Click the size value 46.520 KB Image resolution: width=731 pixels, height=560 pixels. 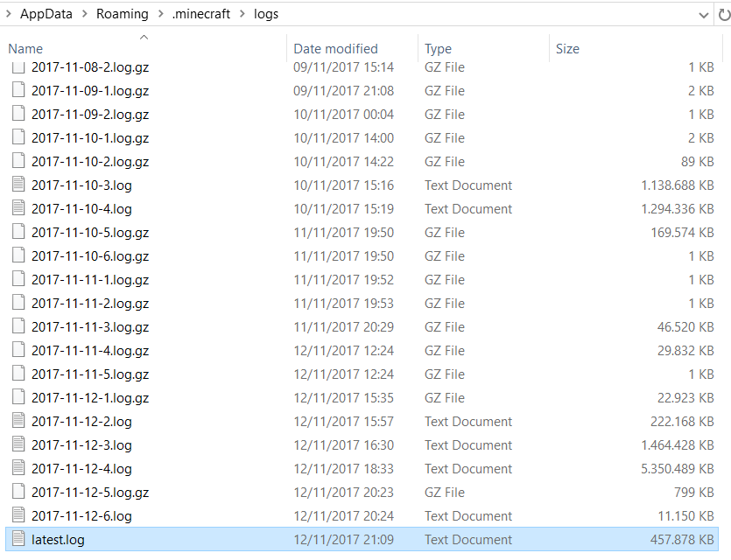pos(685,327)
